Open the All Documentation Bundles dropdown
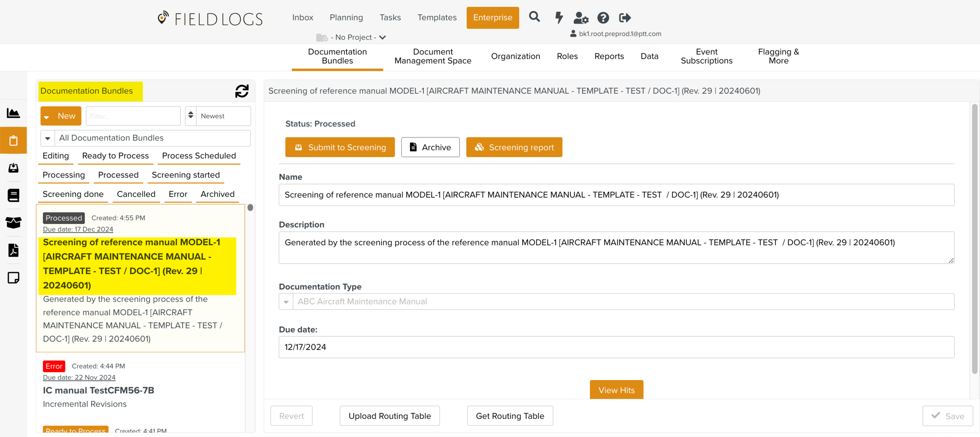The width and height of the screenshot is (980, 437). click(x=47, y=138)
